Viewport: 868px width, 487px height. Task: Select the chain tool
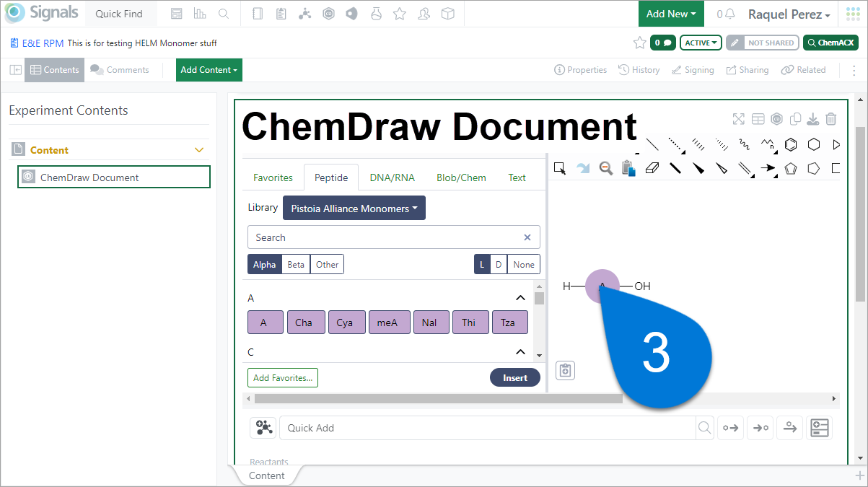coord(768,144)
